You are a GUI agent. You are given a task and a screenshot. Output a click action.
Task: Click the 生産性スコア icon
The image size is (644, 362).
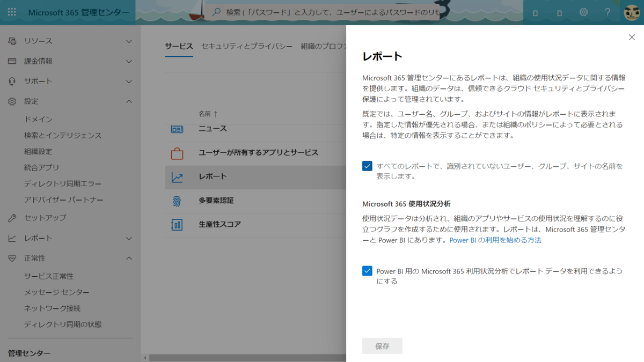click(177, 224)
